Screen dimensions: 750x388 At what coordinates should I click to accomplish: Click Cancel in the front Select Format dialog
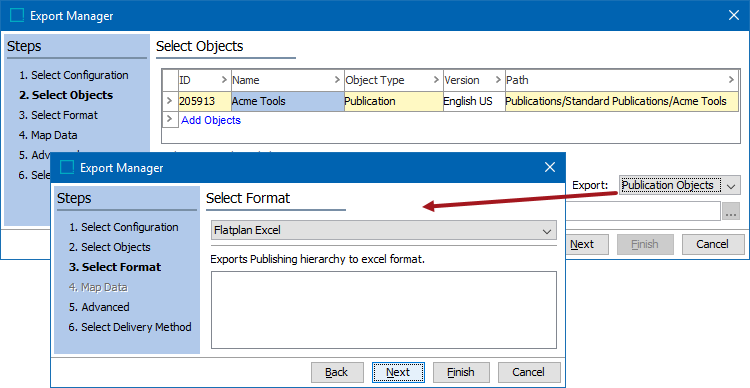(x=529, y=372)
